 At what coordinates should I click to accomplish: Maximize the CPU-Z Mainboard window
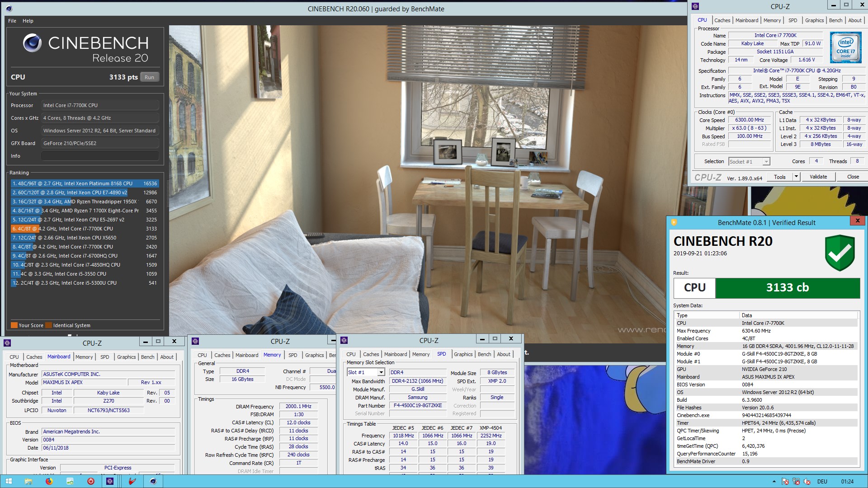(x=158, y=342)
